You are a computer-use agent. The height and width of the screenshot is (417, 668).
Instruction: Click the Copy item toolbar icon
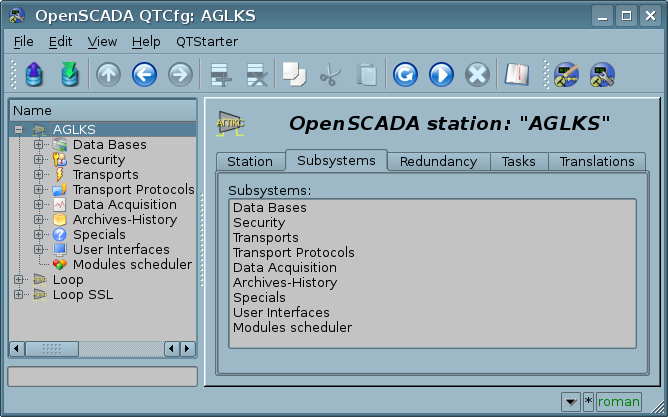[x=293, y=75]
